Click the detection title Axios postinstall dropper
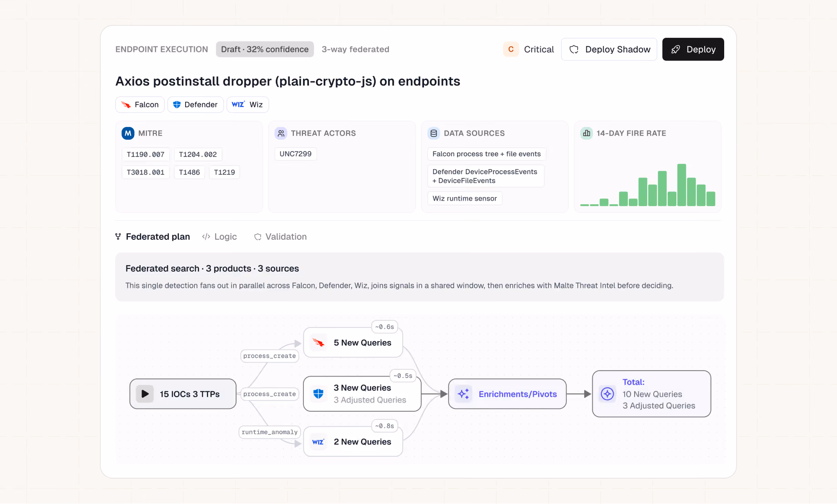Image resolution: width=837 pixels, height=504 pixels. click(x=287, y=81)
